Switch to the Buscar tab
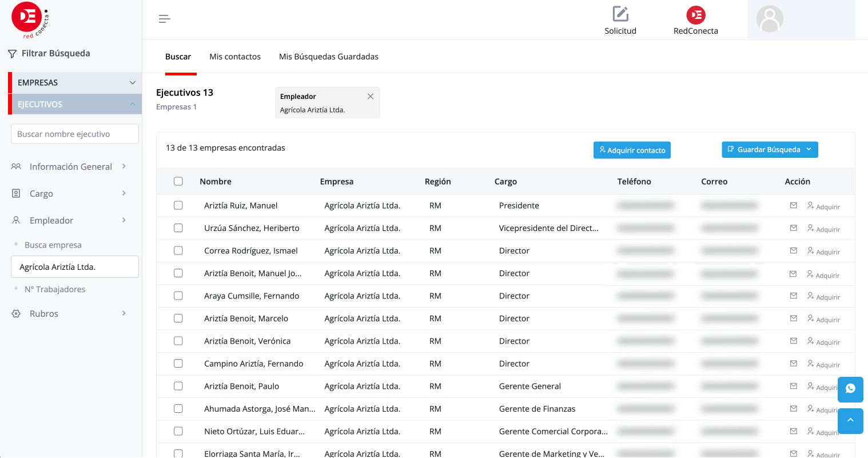Image resolution: width=868 pixels, height=458 pixels. (x=178, y=57)
